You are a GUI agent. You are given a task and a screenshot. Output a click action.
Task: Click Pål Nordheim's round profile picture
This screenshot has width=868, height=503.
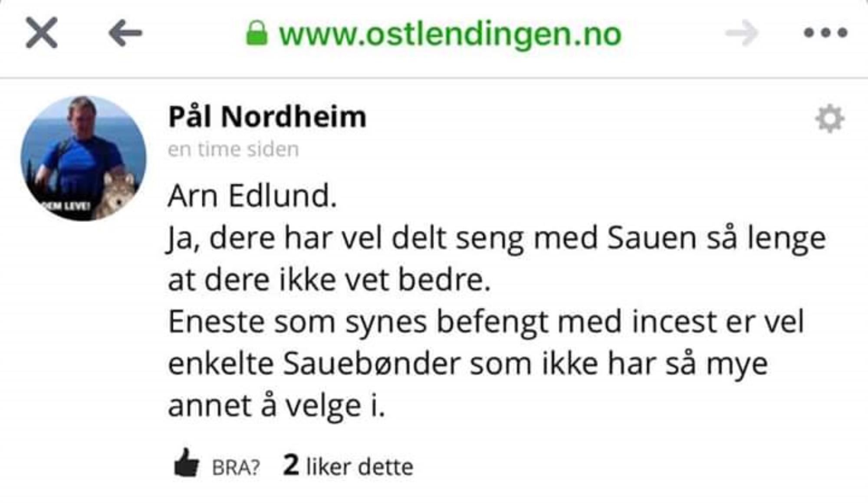point(84,158)
